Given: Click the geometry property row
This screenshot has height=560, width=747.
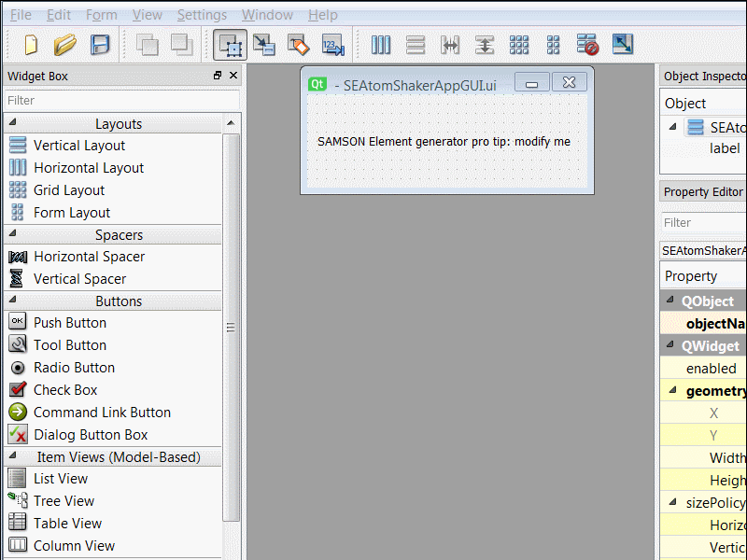Looking at the screenshot, I should [x=715, y=390].
